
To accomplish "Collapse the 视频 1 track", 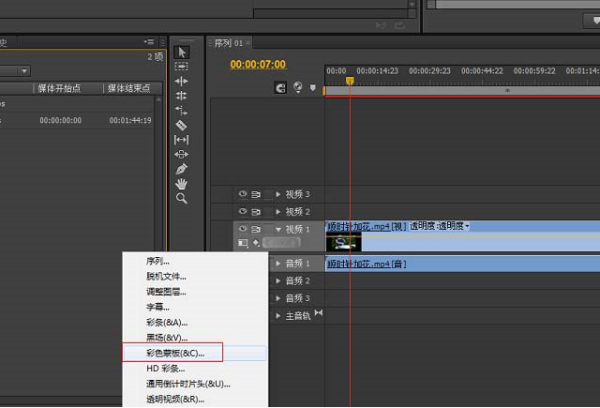I will [279, 229].
